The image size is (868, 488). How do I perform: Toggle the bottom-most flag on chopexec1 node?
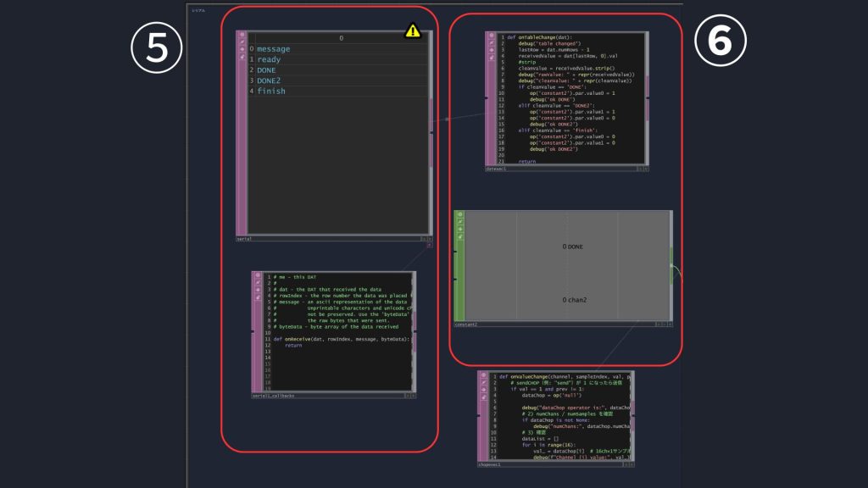click(482, 396)
